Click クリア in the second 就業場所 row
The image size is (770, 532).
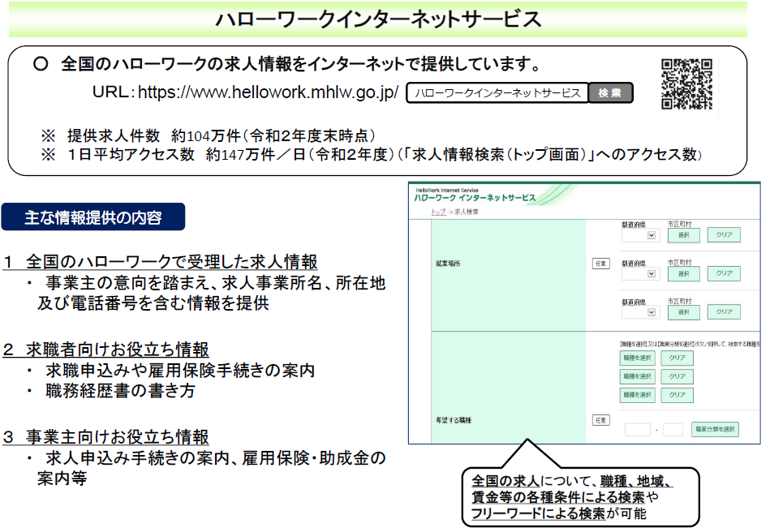(724, 273)
